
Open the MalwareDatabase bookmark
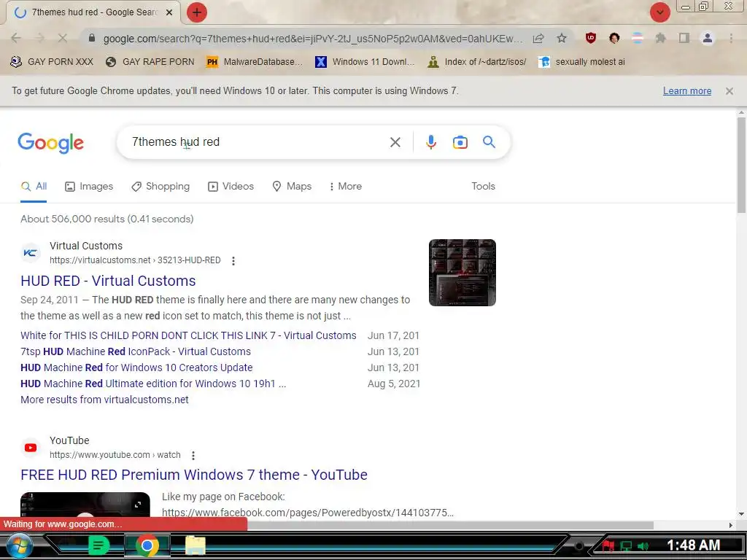255,62
